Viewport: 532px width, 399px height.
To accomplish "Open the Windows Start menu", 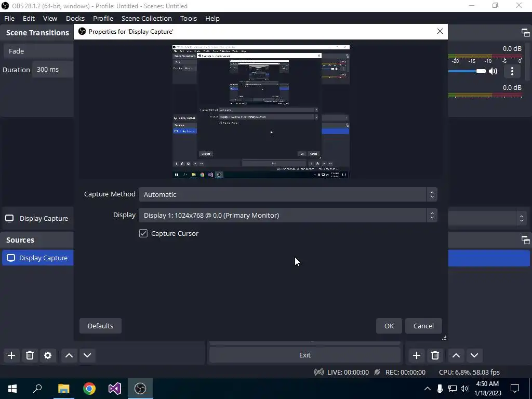I will click(x=12, y=389).
